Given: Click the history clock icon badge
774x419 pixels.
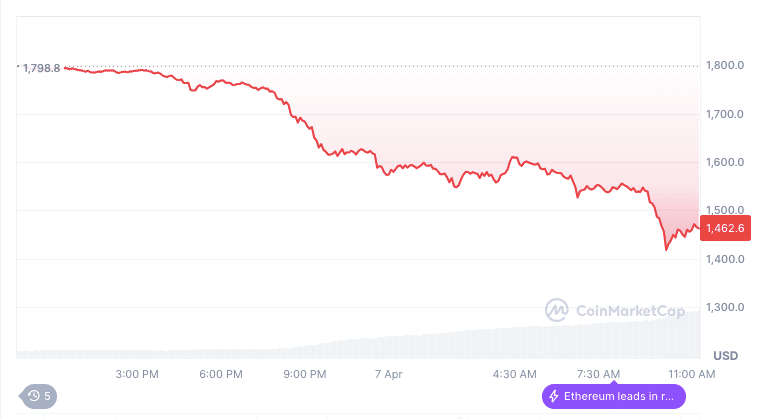Looking at the screenshot, I should click(34, 396).
